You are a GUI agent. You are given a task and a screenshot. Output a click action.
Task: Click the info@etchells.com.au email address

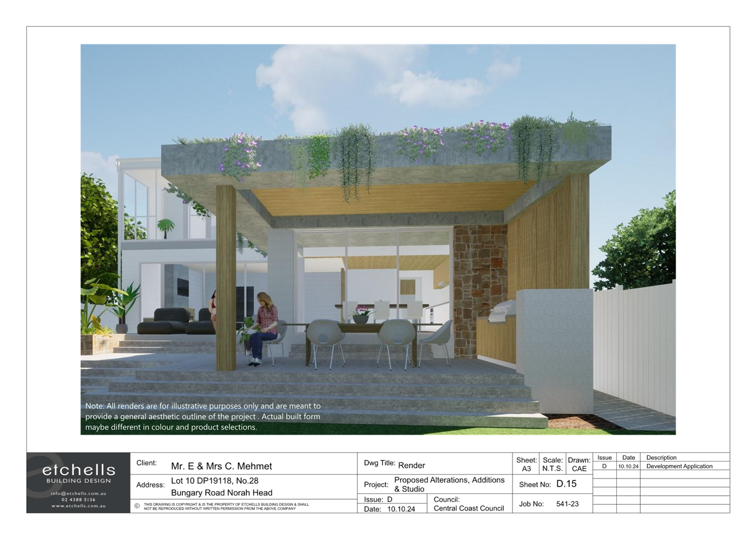(78, 493)
